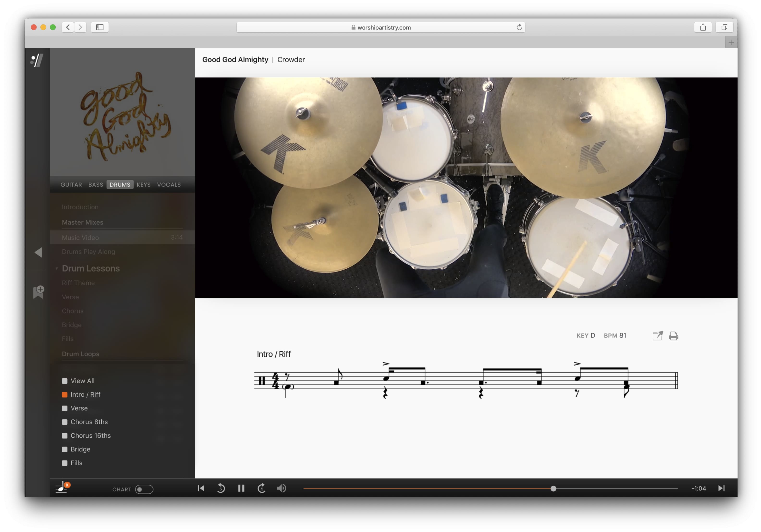Switch to the KEYS tab

click(x=143, y=185)
